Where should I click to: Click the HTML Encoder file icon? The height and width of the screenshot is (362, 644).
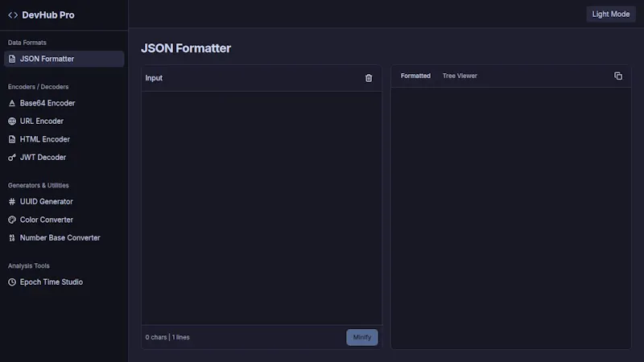(x=12, y=139)
